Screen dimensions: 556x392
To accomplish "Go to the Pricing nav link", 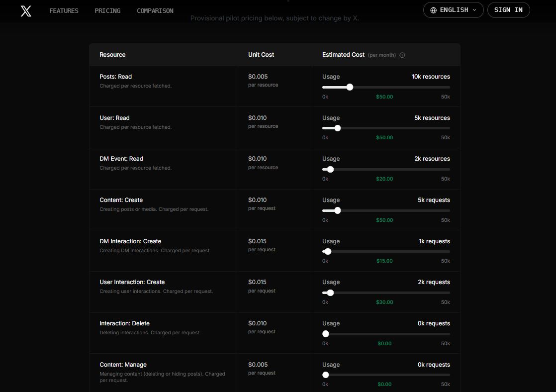I will pos(107,10).
